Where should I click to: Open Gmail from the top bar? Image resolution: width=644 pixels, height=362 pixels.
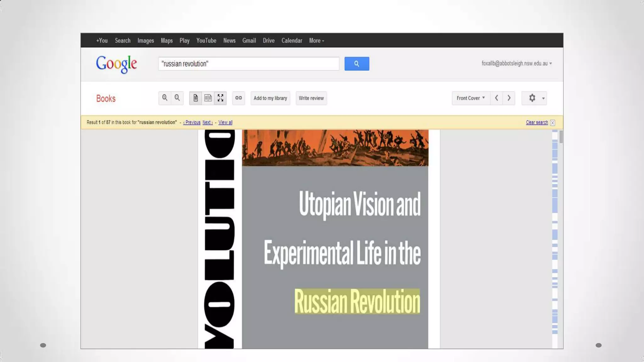pos(249,41)
